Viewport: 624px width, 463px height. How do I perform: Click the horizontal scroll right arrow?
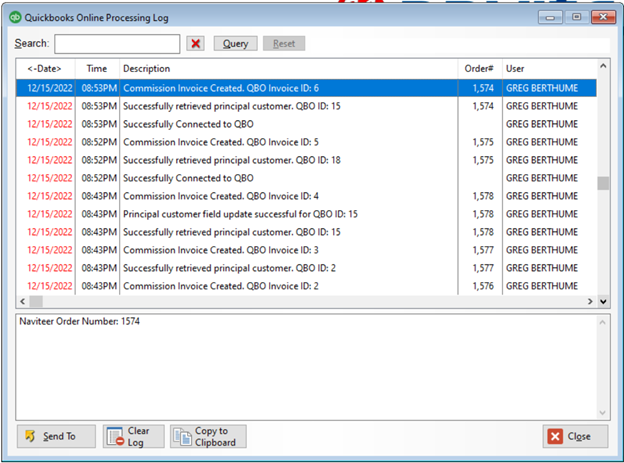point(590,301)
